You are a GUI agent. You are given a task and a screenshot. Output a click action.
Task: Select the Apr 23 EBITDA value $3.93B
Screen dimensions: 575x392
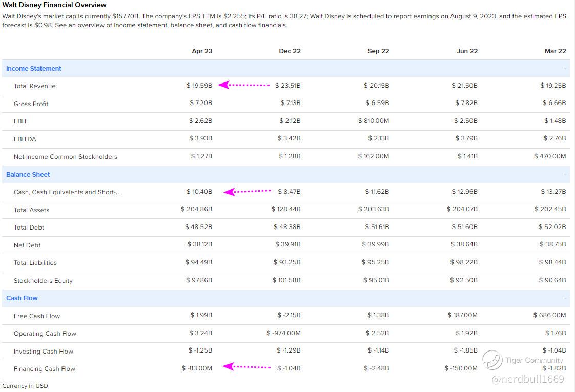tap(201, 138)
